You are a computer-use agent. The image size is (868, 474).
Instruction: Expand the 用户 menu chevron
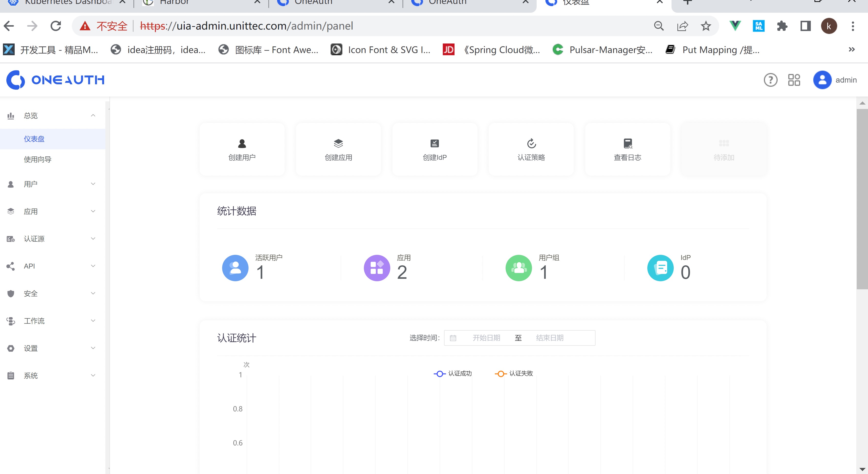[x=93, y=184]
